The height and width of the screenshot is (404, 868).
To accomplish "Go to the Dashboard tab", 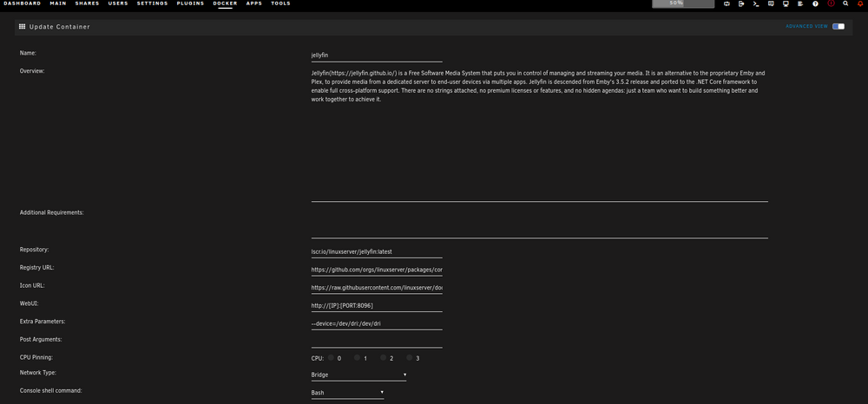I will [x=23, y=3].
